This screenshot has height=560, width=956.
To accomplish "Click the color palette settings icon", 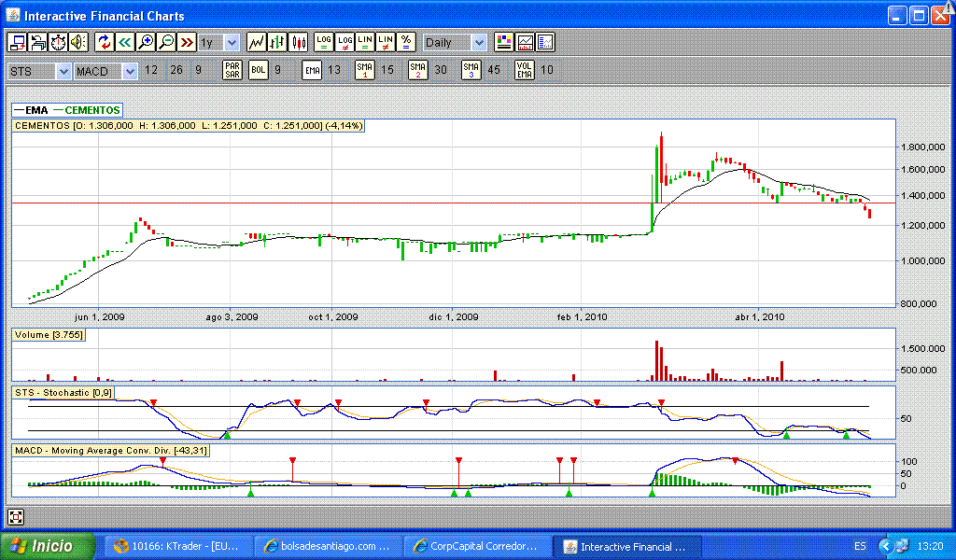I will point(504,43).
